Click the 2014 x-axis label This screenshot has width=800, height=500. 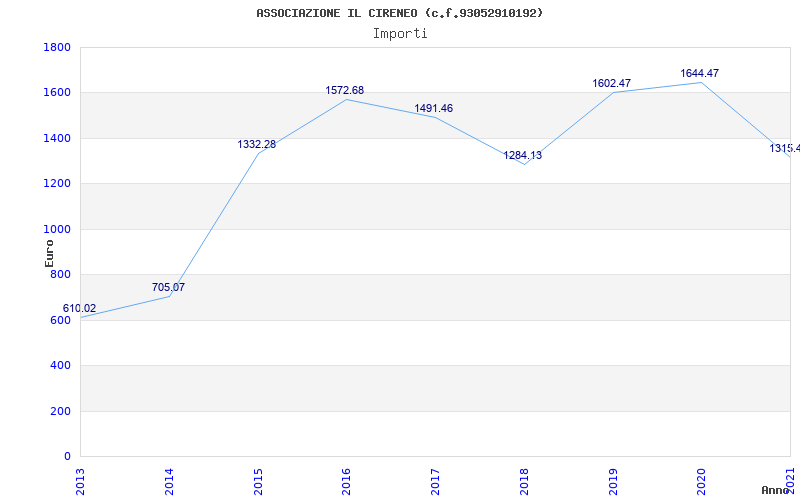[169, 482]
